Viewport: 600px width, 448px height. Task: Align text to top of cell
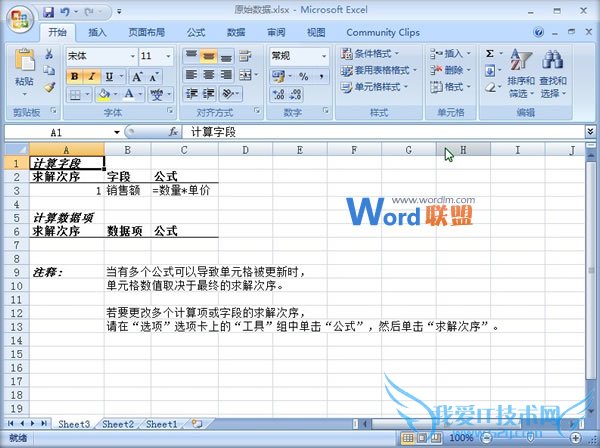[x=191, y=56]
